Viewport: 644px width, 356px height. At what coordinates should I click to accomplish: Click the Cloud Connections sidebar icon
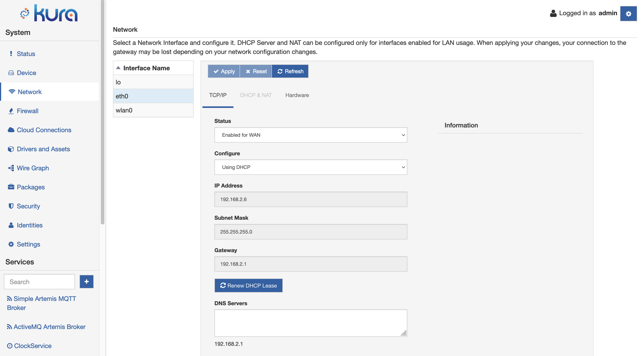[11, 130]
